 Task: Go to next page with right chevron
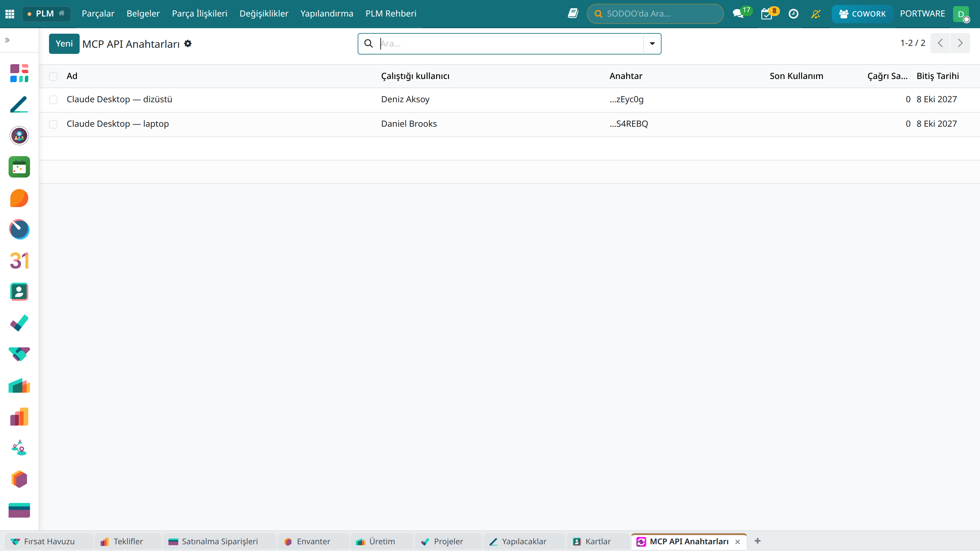(x=960, y=43)
